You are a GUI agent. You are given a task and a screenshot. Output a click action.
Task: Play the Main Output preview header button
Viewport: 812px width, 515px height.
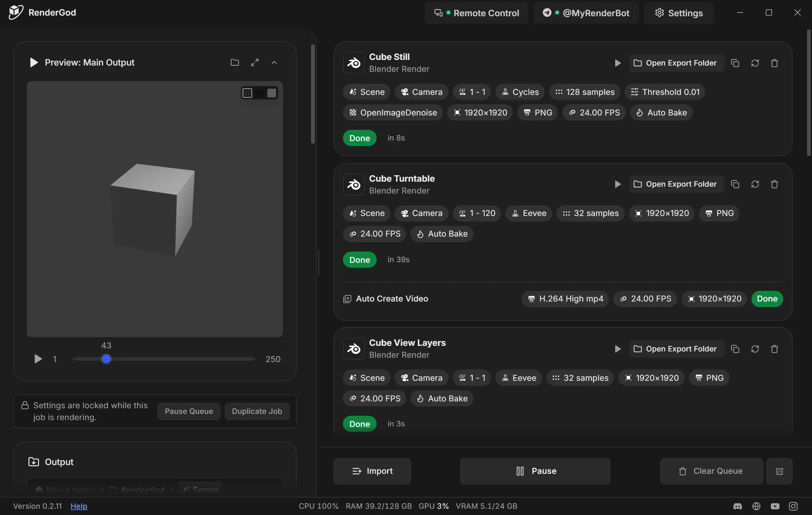(33, 62)
